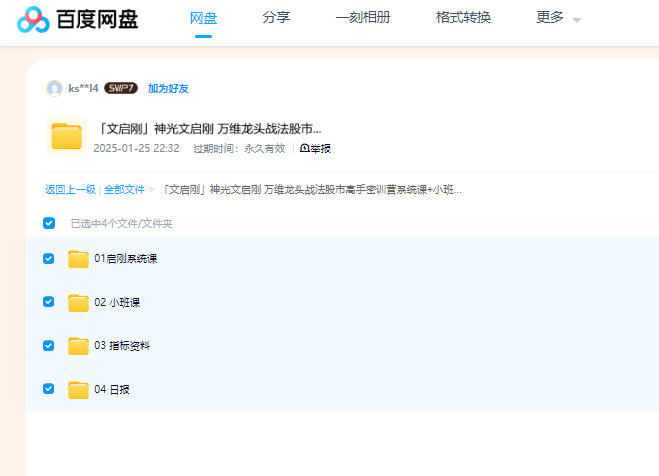Click the ks**l4 user avatar icon

(54, 89)
